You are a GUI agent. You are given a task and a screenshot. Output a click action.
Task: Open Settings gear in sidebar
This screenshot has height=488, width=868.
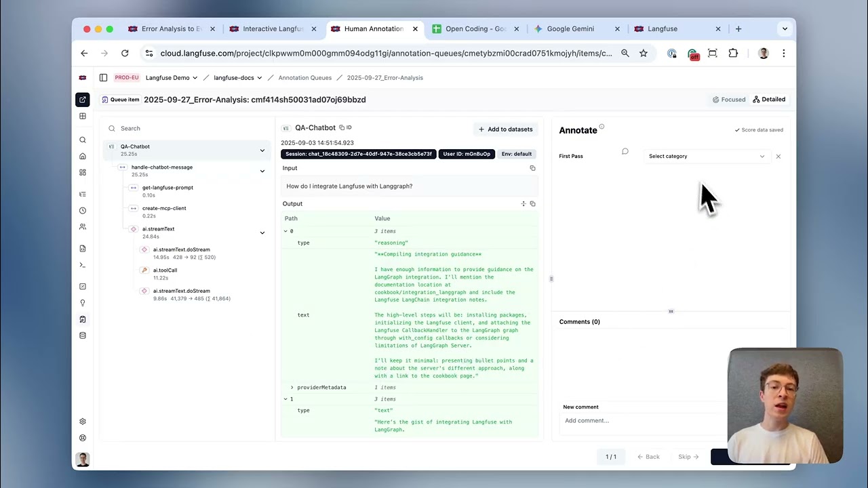83,422
